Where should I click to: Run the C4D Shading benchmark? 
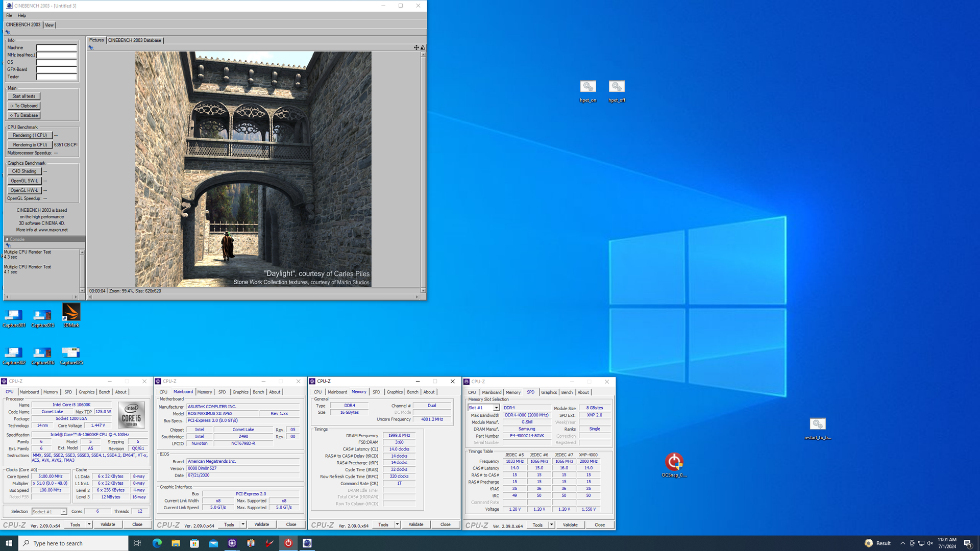24,171
